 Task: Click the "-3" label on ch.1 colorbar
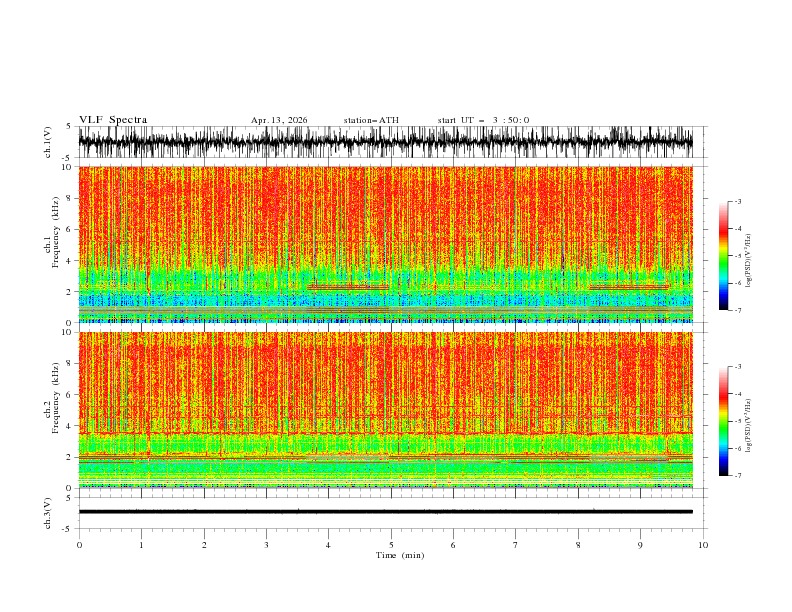[737, 201]
